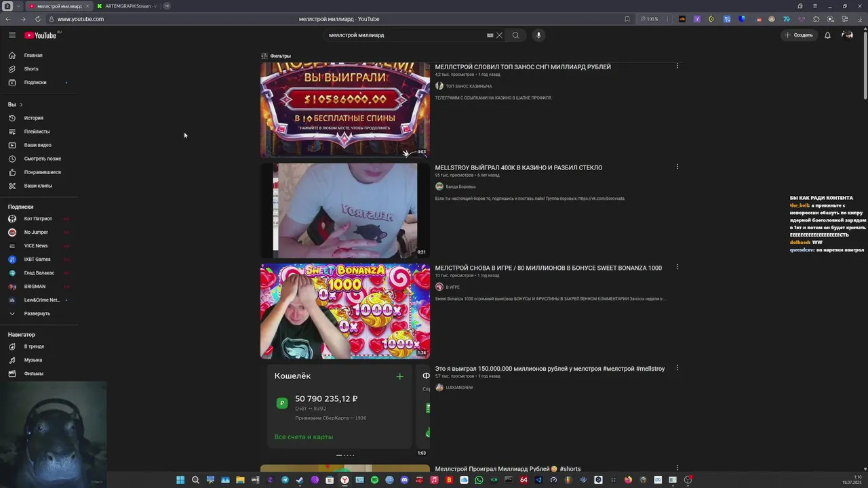The width and height of the screenshot is (868, 488).
Task: Open the Кошелёк 50 790 235 video thumbnail
Action: [345, 411]
